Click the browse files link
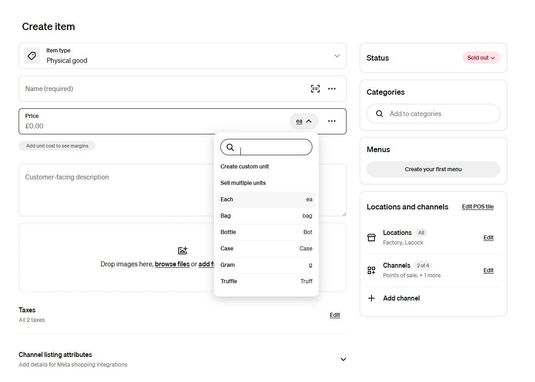The width and height of the screenshot is (535, 382). 172,264
